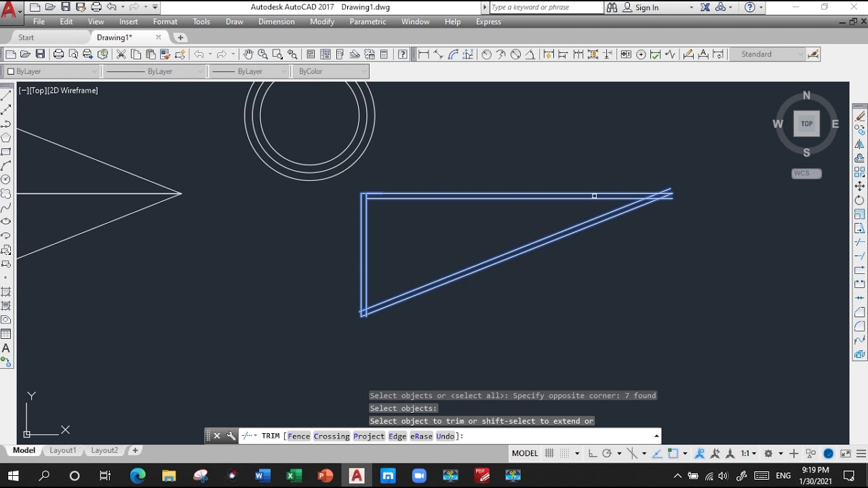Image resolution: width=868 pixels, height=488 pixels.
Task: Select the Line tool in Draw toolbar
Action: point(6,96)
